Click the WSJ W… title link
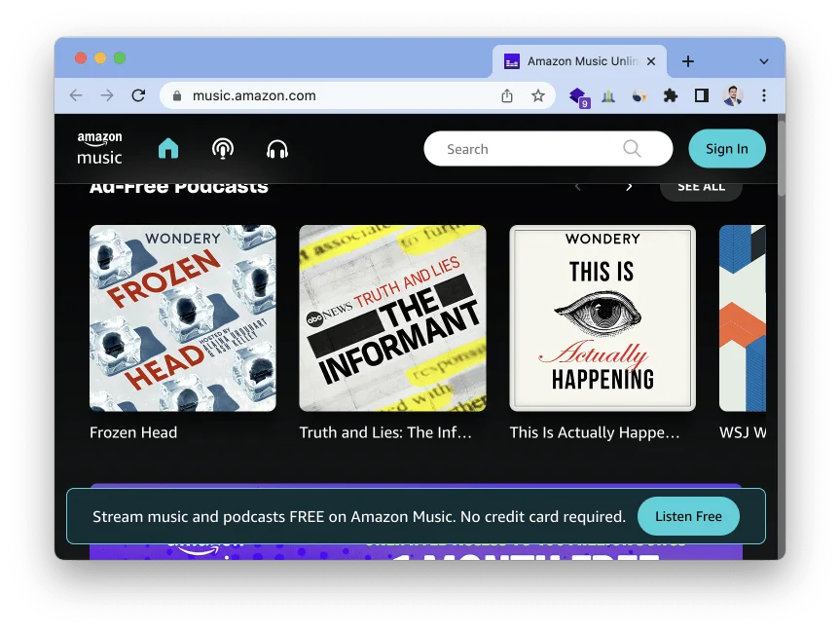This screenshot has height=632, width=840. [743, 432]
